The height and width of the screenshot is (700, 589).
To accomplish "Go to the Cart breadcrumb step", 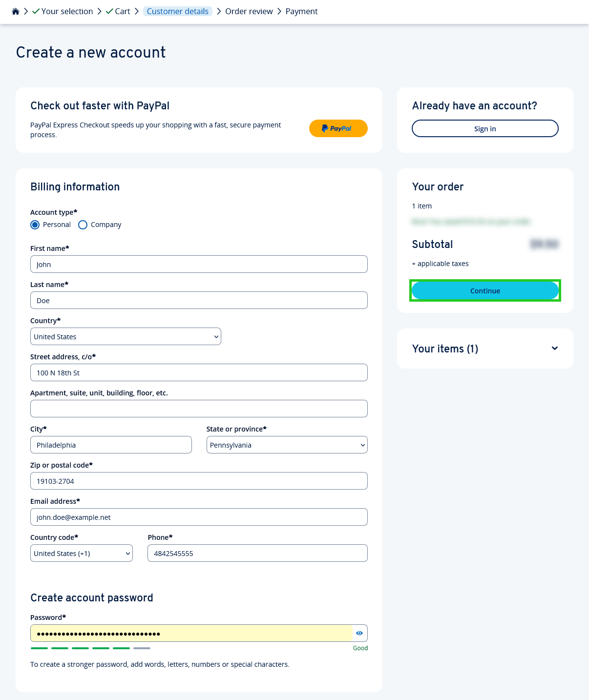I will (x=122, y=11).
